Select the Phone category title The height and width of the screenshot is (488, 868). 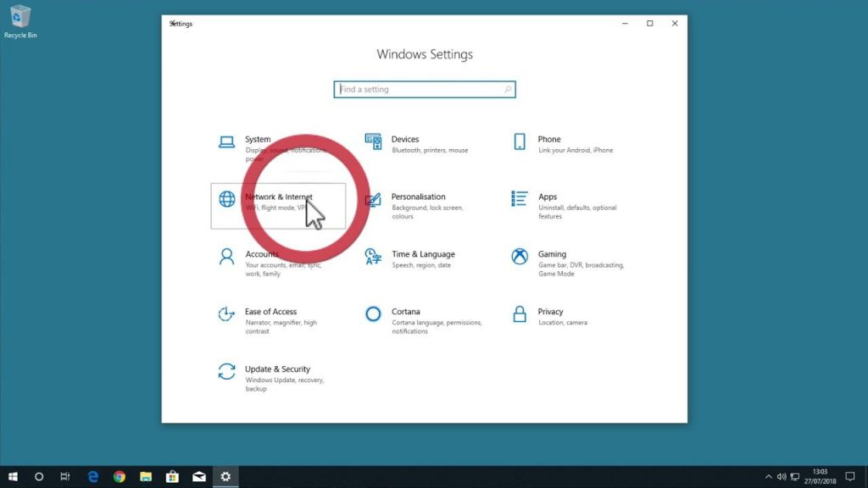pyautogui.click(x=549, y=140)
